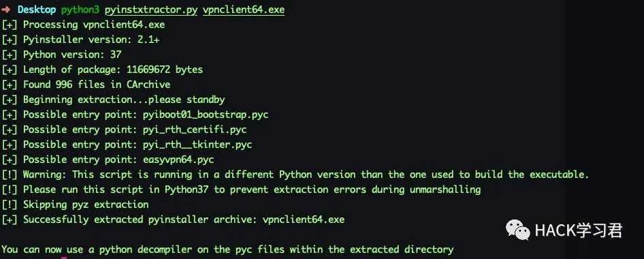Screen dimensions: 644x259
Task: Click the Length of package bytes line
Action: coord(102,70)
